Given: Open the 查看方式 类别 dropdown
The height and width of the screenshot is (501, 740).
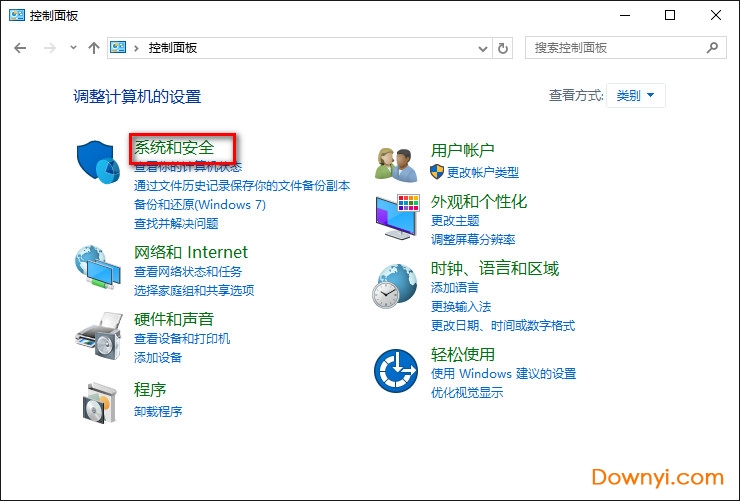Looking at the screenshot, I should (636, 95).
